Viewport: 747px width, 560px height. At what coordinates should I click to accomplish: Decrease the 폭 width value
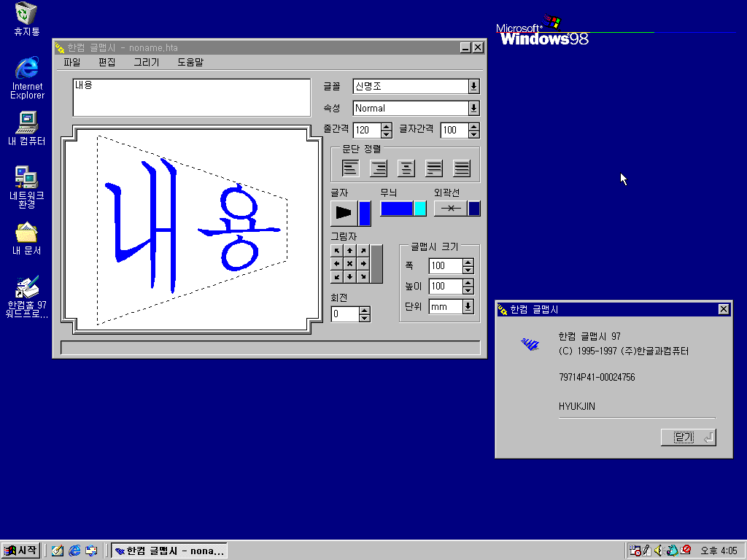(468, 270)
